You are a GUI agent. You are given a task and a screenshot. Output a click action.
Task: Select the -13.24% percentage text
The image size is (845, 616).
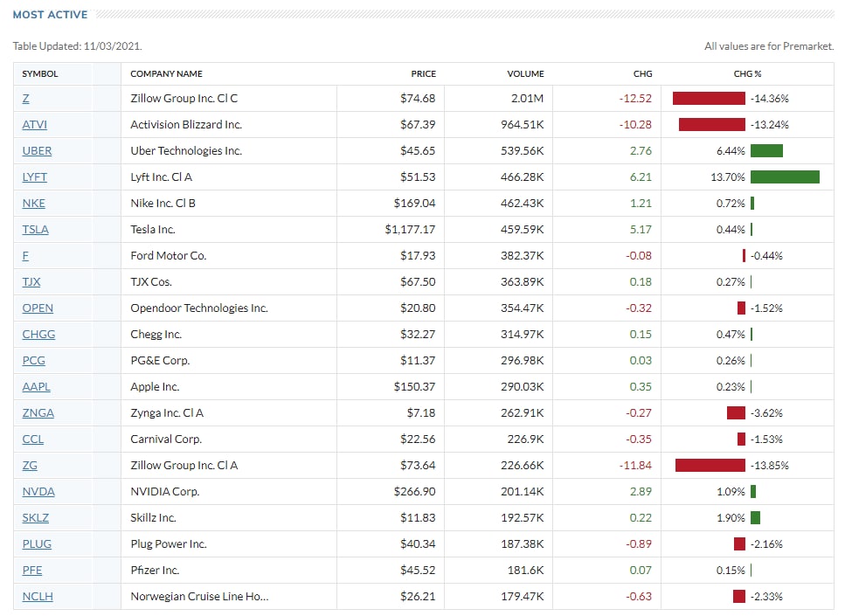tap(770, 125)
